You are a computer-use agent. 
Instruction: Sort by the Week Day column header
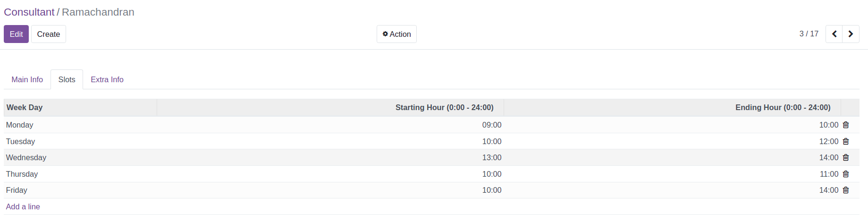tap(80, 107)
